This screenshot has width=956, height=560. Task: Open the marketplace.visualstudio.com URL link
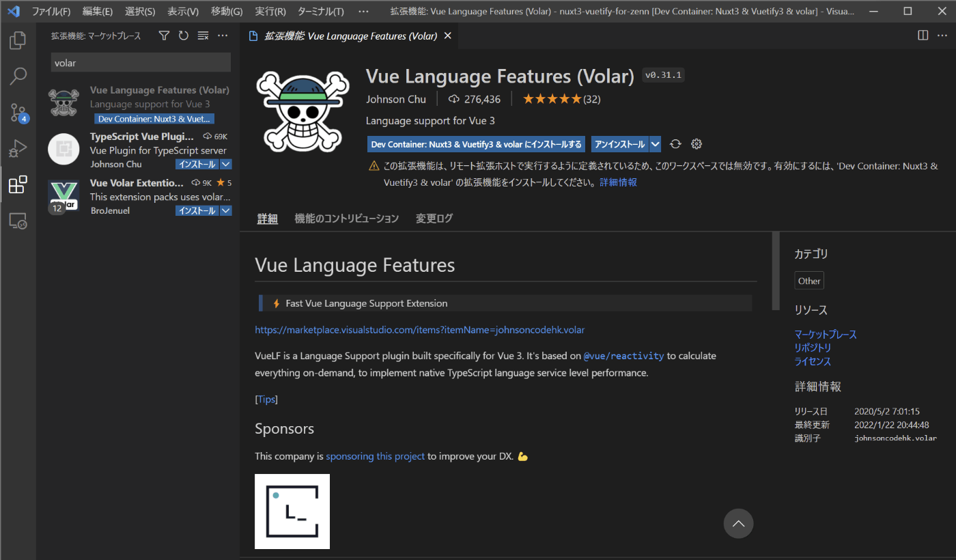pos(419,330)
